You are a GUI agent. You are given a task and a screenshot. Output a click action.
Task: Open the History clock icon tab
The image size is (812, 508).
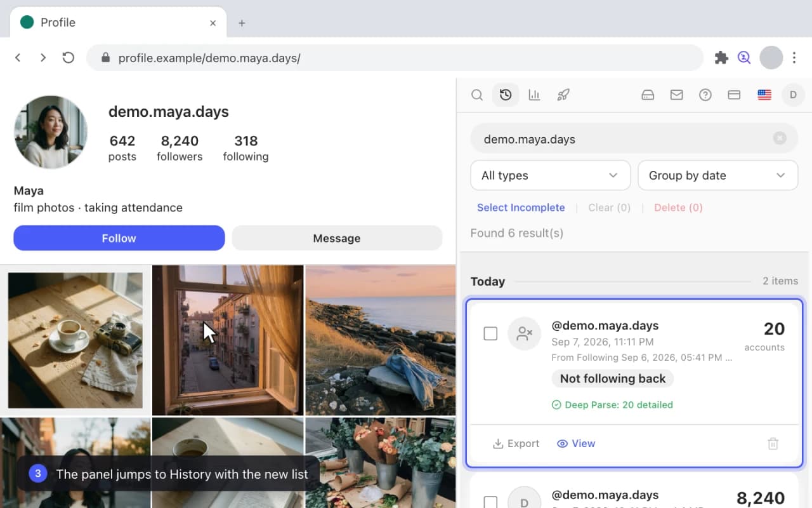pyautogui.click(x=506, y=95)
